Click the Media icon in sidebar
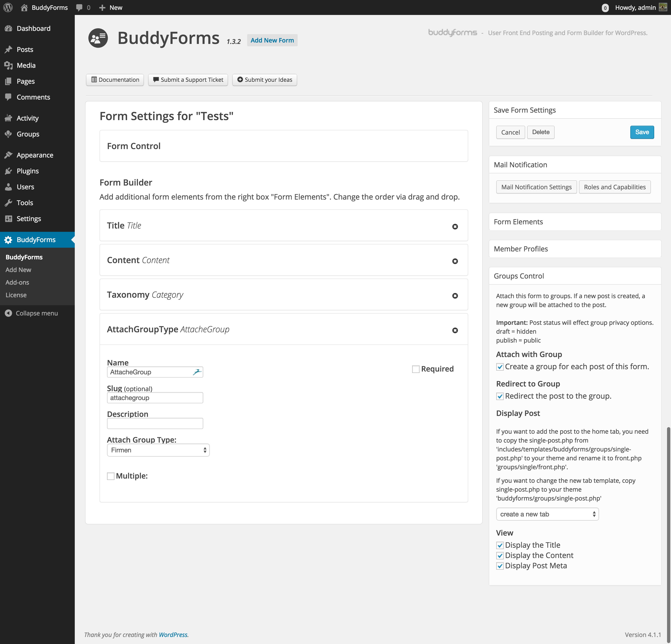This screenshot has width=671, height=644. tap(9, 65)
